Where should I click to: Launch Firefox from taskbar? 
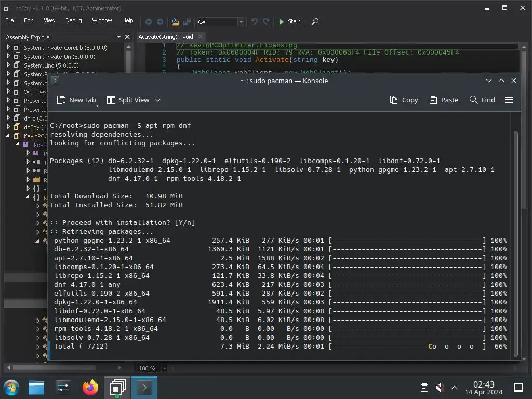pyautogui.click(x=90, y=388)
